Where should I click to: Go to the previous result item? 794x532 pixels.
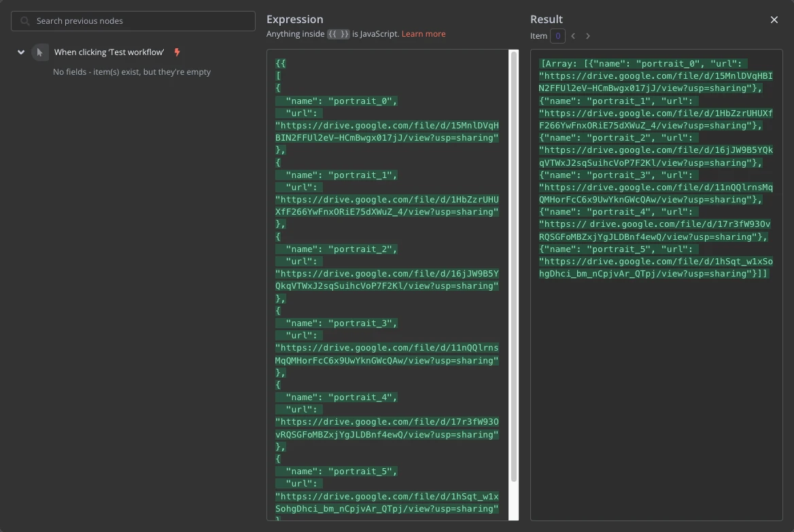[573, 36]
